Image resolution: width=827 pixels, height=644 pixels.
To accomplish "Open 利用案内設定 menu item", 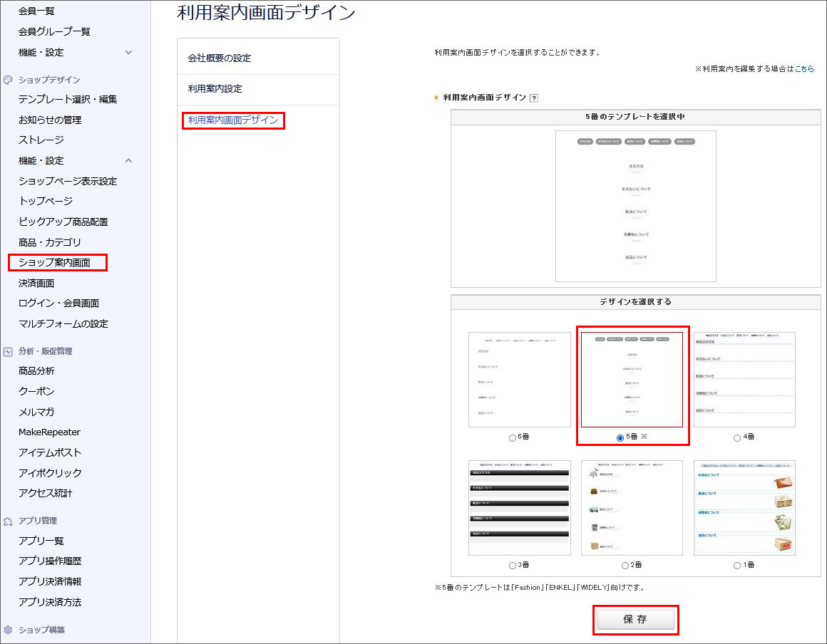I will pyautogui.click(x=215, y=88).
